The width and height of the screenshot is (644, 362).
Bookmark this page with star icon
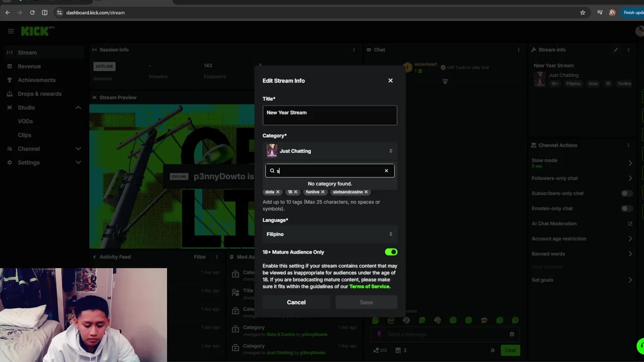[583, 13]
